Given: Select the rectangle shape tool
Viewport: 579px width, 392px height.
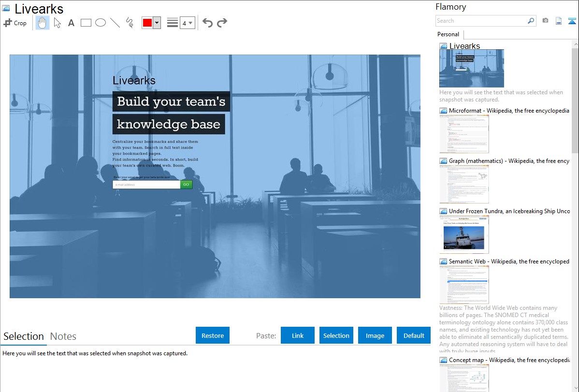Looking at the screenshot, I should click(86, 23).
